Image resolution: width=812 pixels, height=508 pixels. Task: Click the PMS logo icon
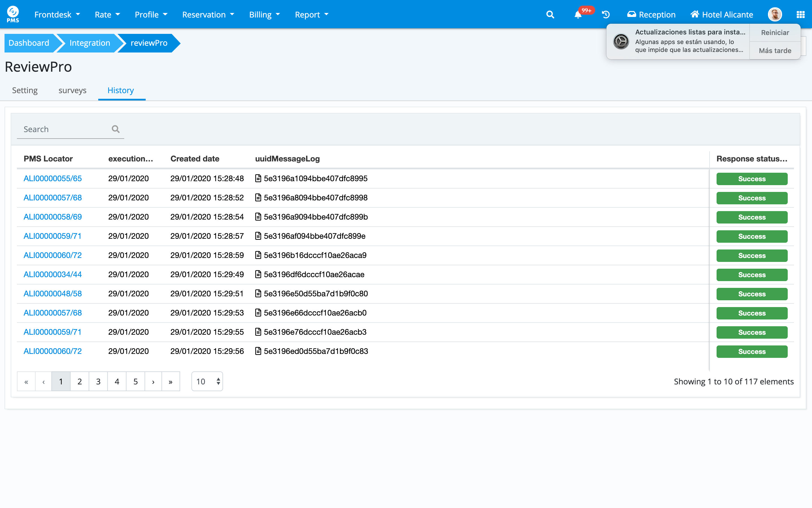pos(13,14)
